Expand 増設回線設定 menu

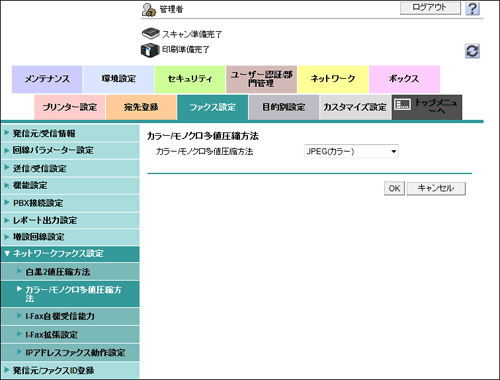tap(70, 237)
